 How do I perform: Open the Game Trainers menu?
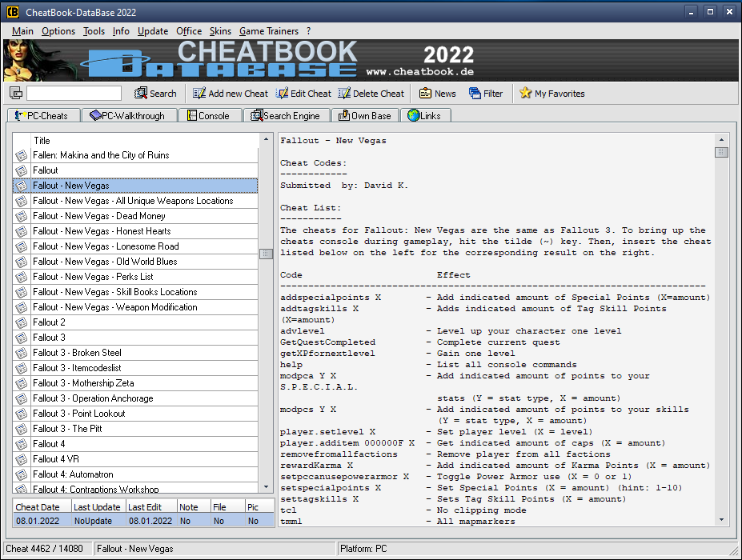point(269,31)
